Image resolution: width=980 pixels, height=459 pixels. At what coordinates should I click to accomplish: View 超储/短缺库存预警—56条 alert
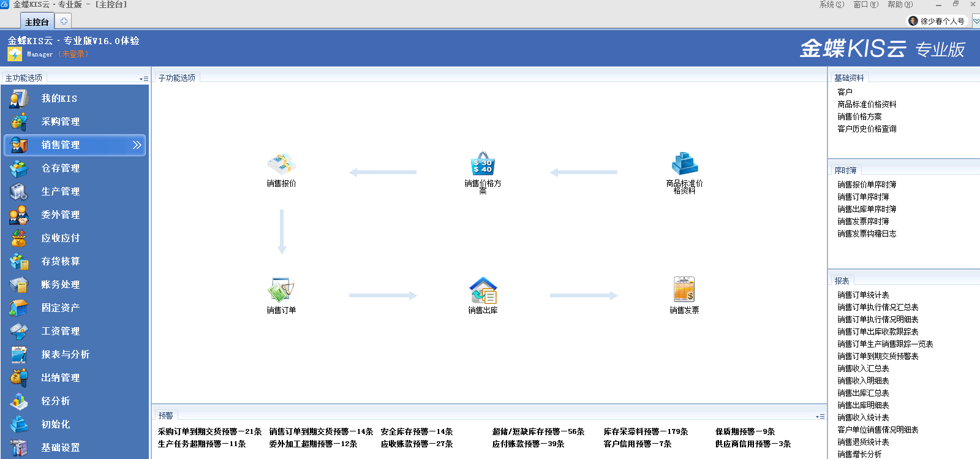pyautogui.click(x=538, y=431)
